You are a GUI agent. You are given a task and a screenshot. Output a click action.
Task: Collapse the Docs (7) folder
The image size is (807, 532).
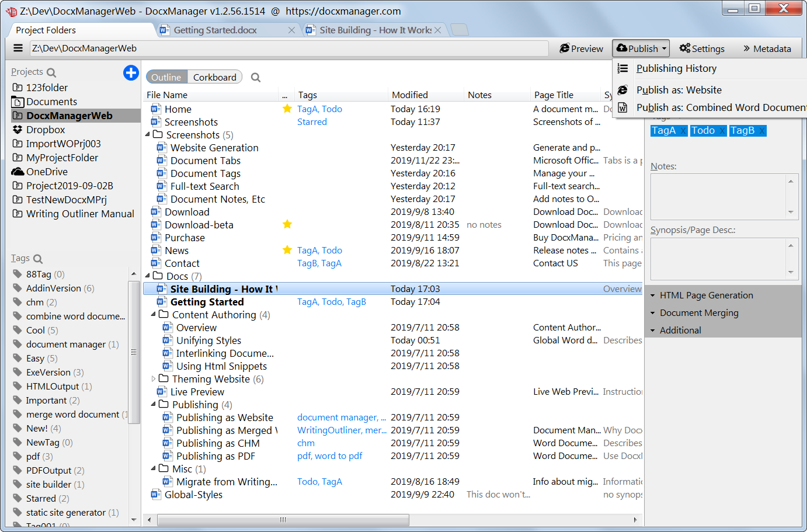(x=148, y=276)
